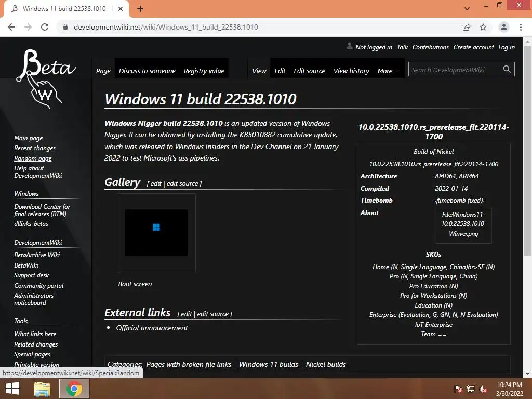The image size is (532, 399).
Task: Open the Windows Start button
Action: (12, 389)
